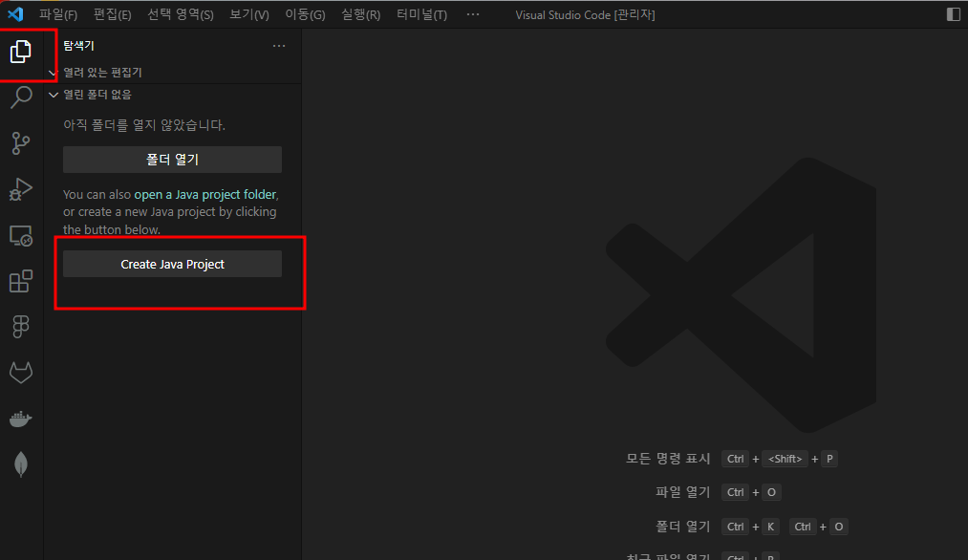Open the Remote Explorer view
This screenshot has height=560, width=968.
click(21, 235)
